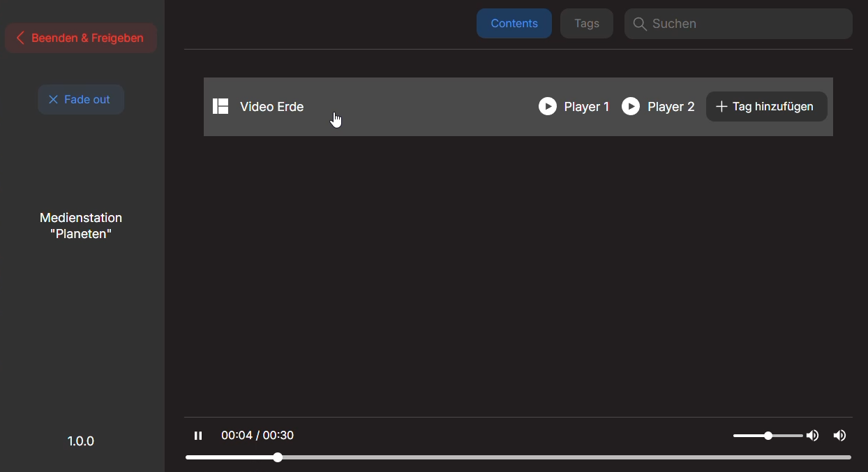The image size is (868, 472).
Task: Toggle mute with the rightmost speaker icon
Action: click(839, 435)
